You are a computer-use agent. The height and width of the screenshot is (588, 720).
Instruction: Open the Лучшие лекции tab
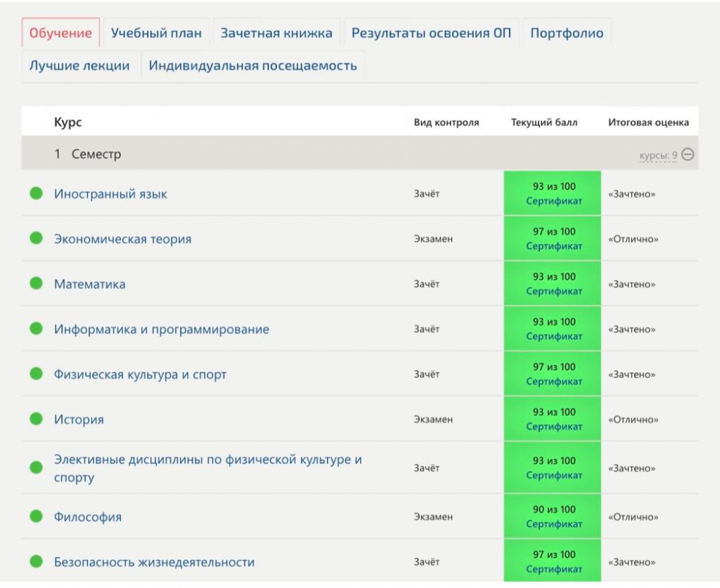click(x=79, y=65)
